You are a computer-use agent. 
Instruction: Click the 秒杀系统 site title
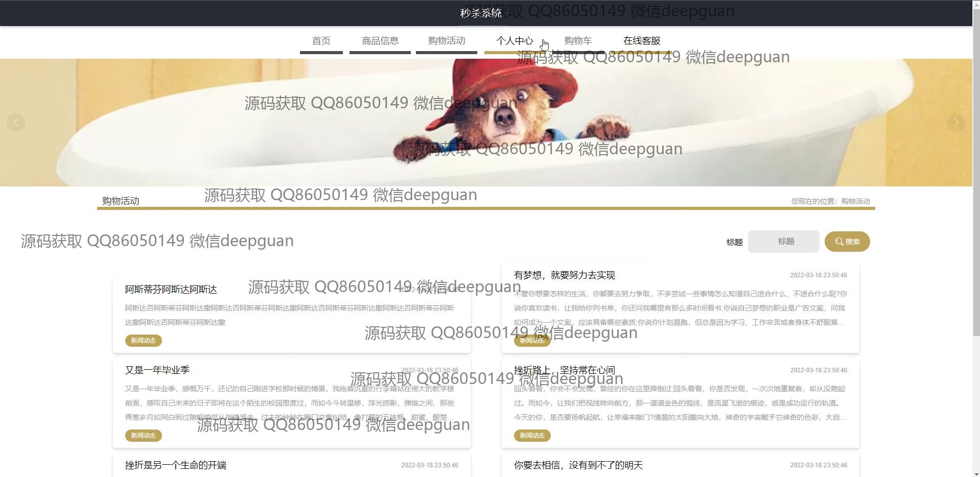[481, 13]
